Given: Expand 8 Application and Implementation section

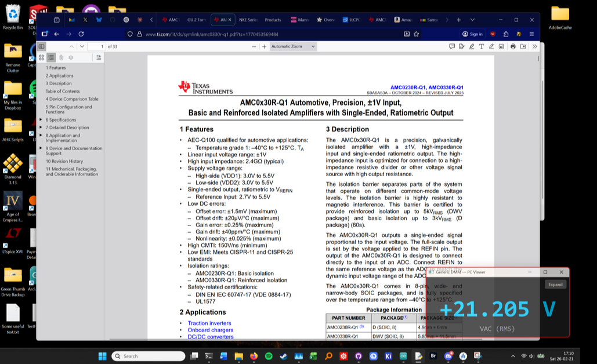Looking at the screenshot, I should [x=41, y=135].
